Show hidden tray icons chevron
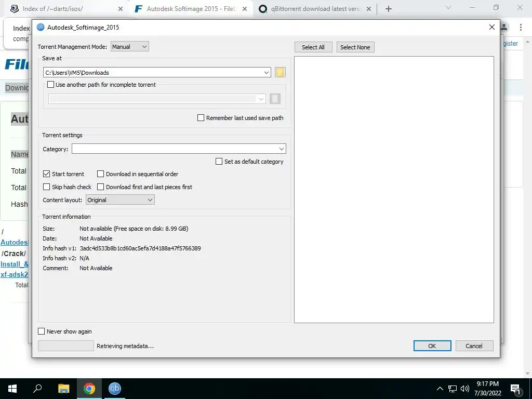This screenshot has width=532, height=399. click(440, 389)
